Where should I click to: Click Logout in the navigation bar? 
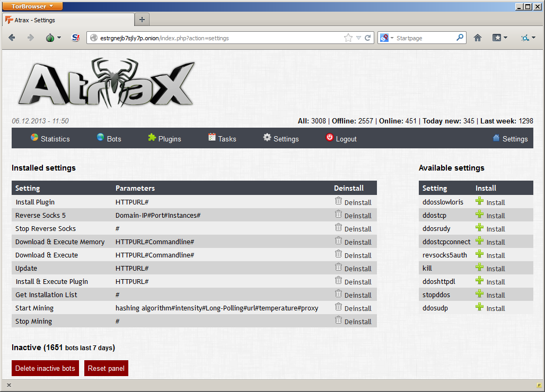tap(341, 139)
